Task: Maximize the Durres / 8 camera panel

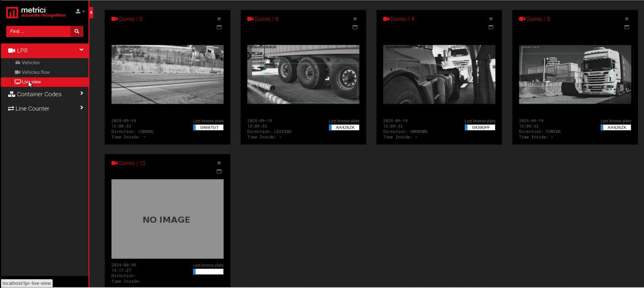Action: [x=355, y=27]
